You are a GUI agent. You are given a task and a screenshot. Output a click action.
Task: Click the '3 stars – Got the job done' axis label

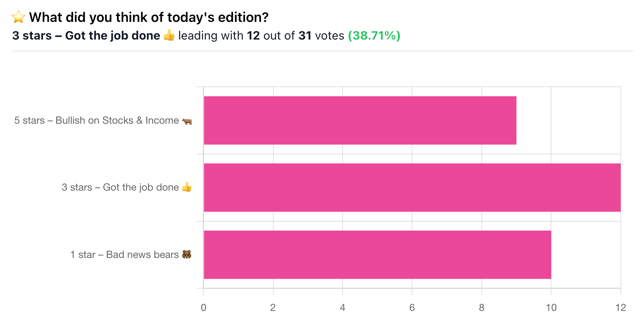click(x=120, y=188)
